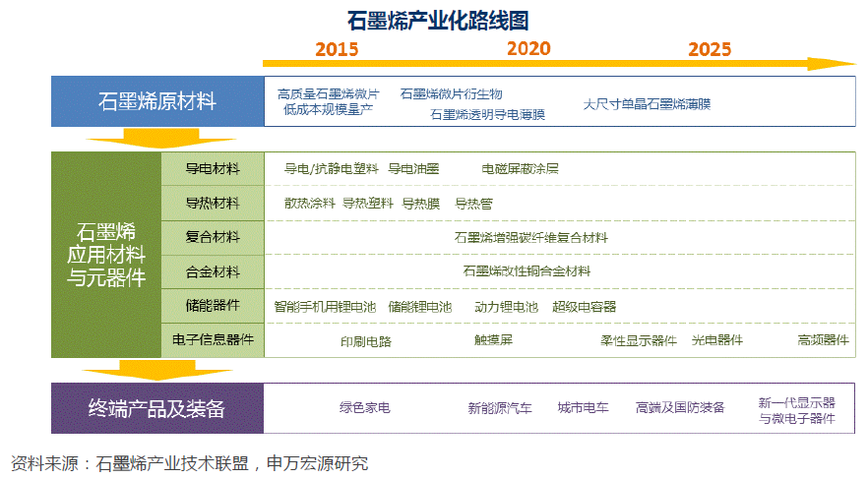Click 光电器件 item
This screenshot has width=868, height=479.
point(716,340)
